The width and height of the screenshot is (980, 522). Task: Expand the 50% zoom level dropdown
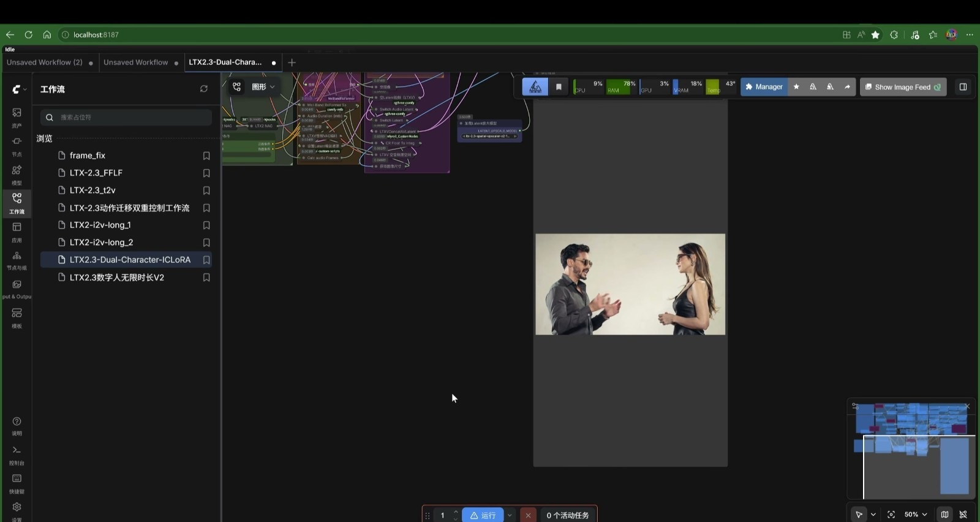click(916, 515)
